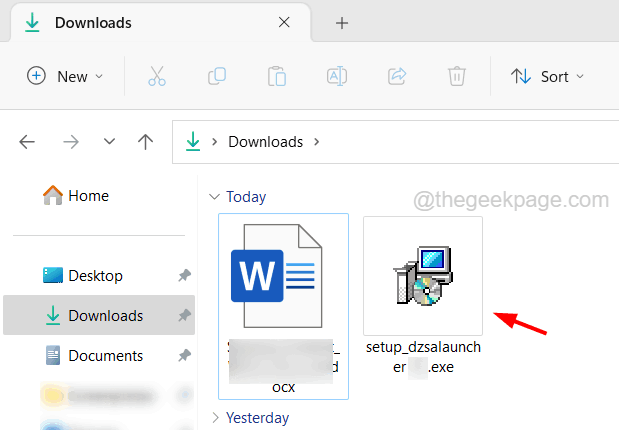The image size is (619, 430).
Task: Go up one folder level
Action: [x=146, y=142]
